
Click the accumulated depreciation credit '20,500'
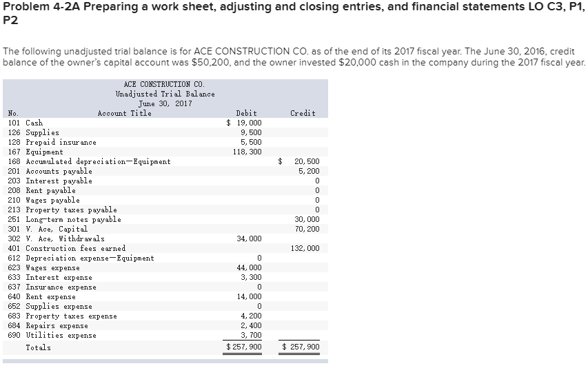pyautogui.click(x=307, y=161)
